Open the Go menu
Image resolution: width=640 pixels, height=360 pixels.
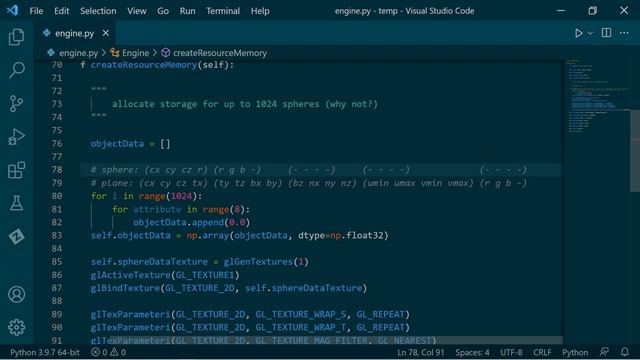point(163,11)
